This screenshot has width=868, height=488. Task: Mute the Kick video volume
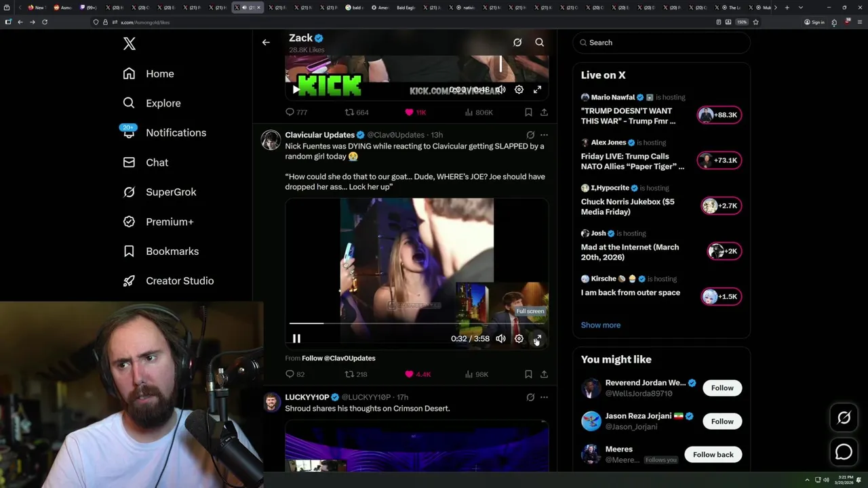point(500,89)
